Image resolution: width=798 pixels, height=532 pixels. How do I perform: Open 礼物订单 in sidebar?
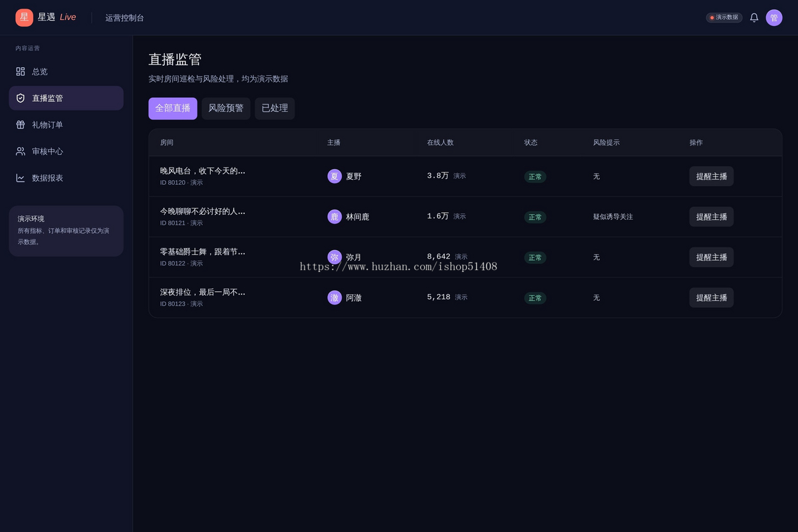point(66,124)
